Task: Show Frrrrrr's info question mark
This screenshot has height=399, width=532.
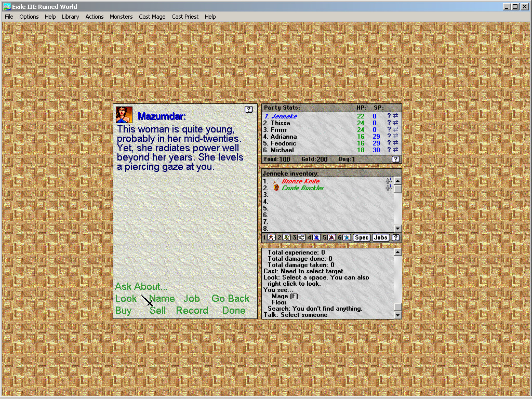Action: 389,129
